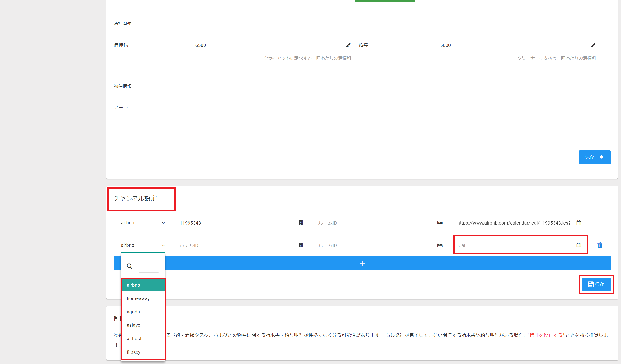The height and width of the screenshot is (364, 621).
Task: Click bed icon in first row ルームID field
Action: pyautogui.click(x=440, y=223)
